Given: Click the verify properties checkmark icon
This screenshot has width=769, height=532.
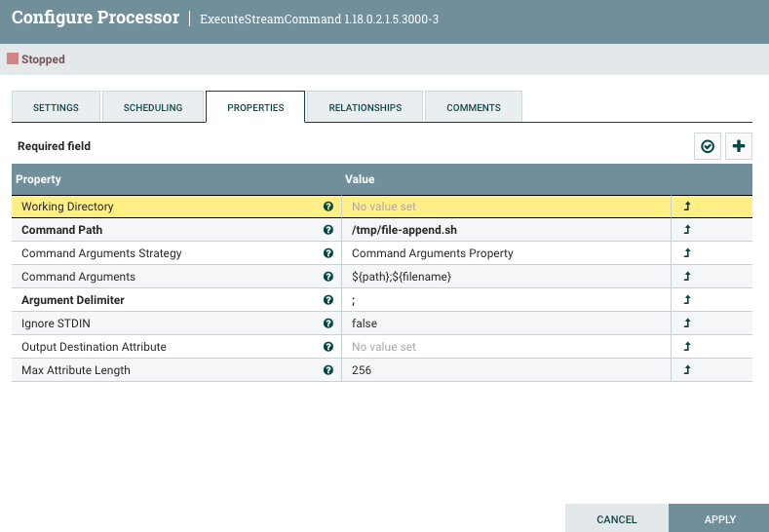Looking at the screenshot, I should pyautogui.click(x=708, y=146).
